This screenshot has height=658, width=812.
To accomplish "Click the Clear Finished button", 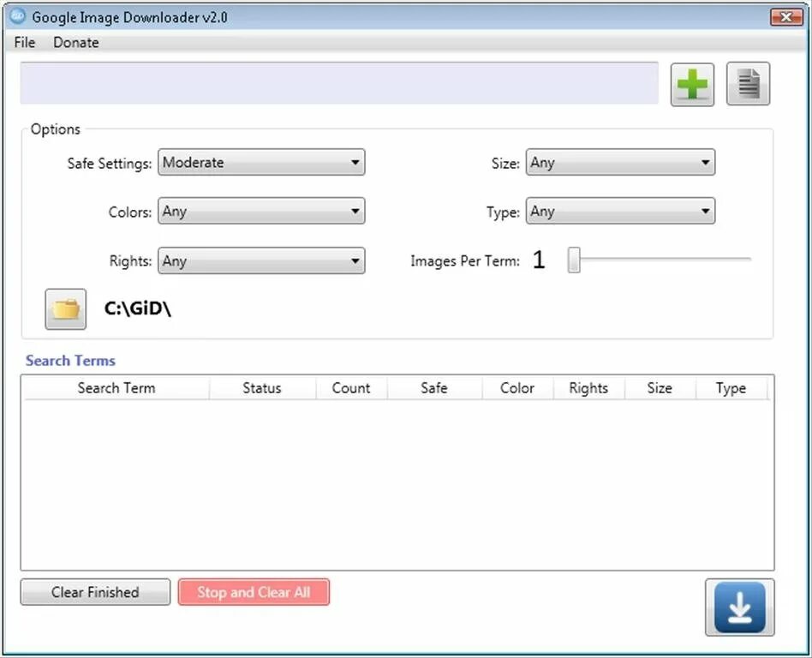I will point(95,592).
